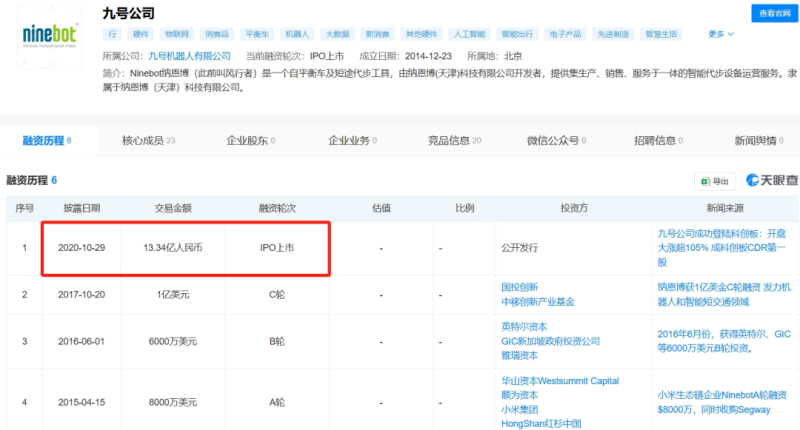The width and height of the screenshot is (800, 430).
Task: Open the 九号机器人有限公司 company link
Action: 189,56
